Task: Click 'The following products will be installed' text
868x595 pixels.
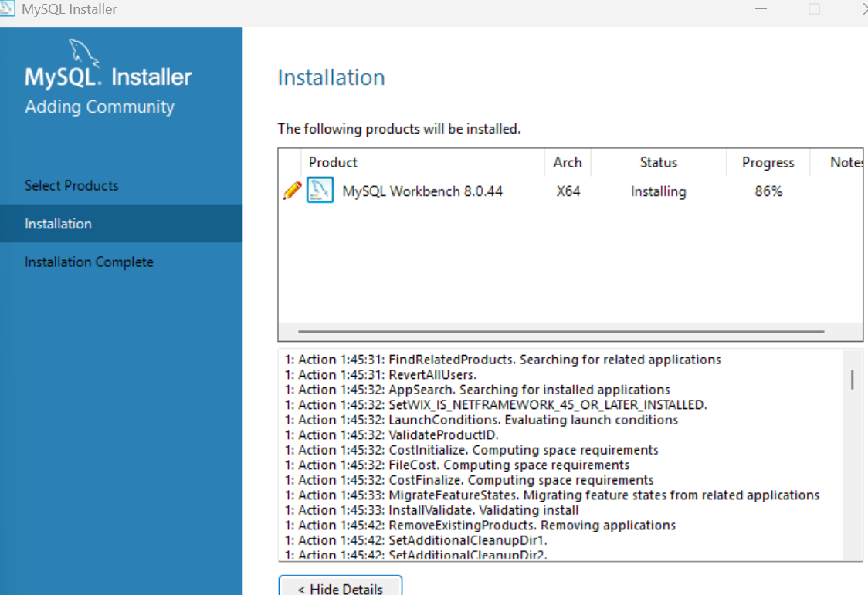Action: pos(399,129)
